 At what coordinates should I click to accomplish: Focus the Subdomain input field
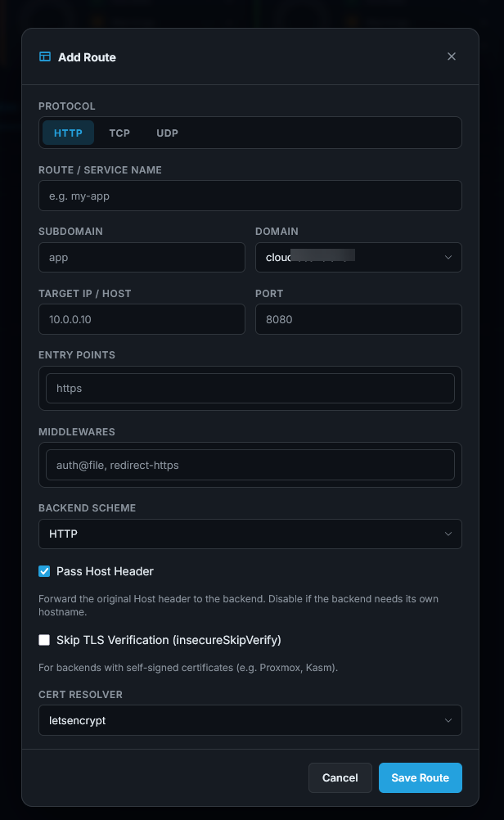(x=142, y=257)
